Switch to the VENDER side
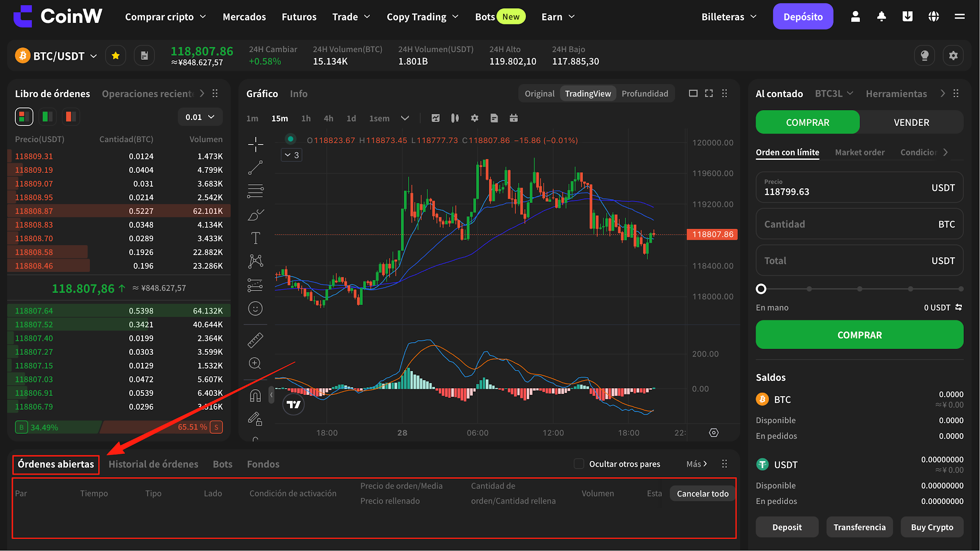This screenshot has width=980, height=551. click(911, 123)
